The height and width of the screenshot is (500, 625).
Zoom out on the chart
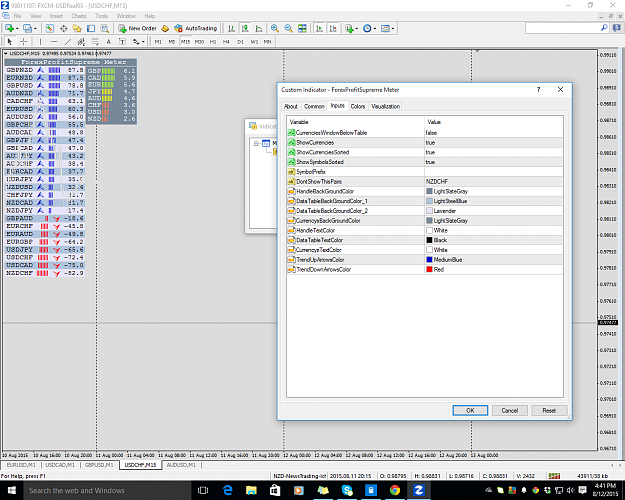tap(288, 28)
